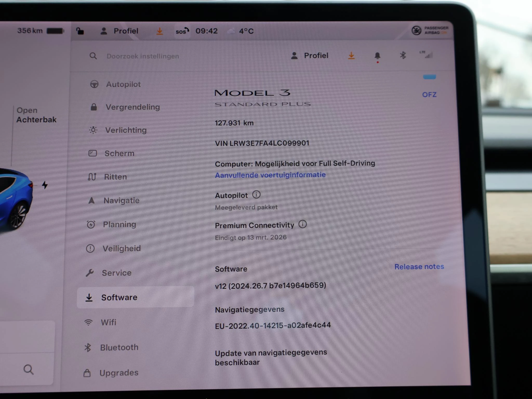Open Wifi settings in the sidebar
The width and height of the screenshot is (532, 399).
108,322
